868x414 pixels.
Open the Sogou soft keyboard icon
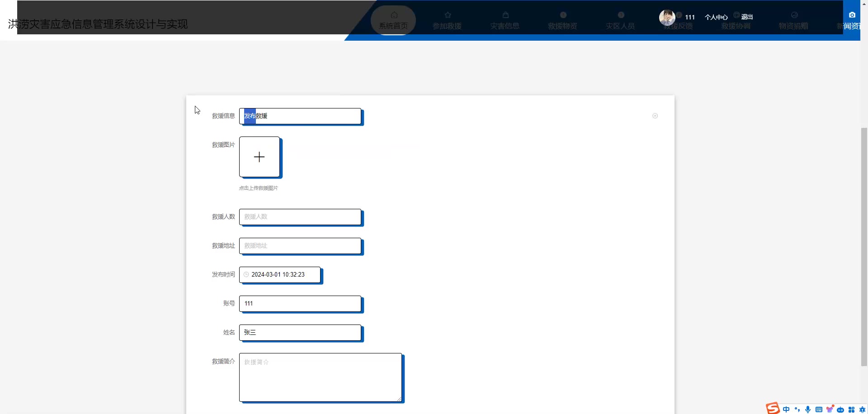tap(819, 409)
